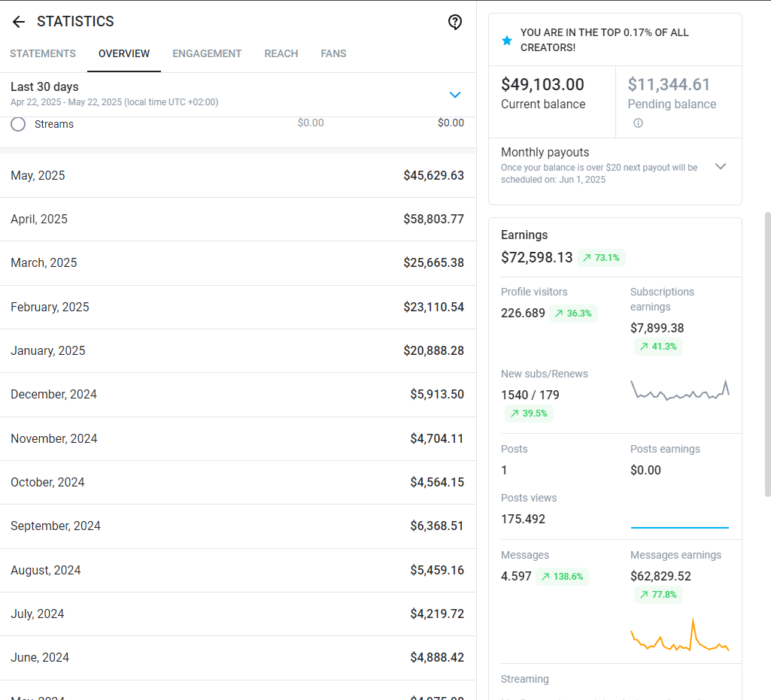The image size is (771, 700).
Task: Select the Streams radio button
Action: click(18, 124)
